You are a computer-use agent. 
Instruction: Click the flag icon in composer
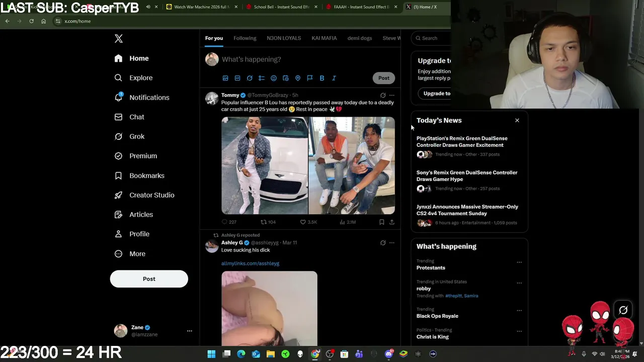(310, 78)
